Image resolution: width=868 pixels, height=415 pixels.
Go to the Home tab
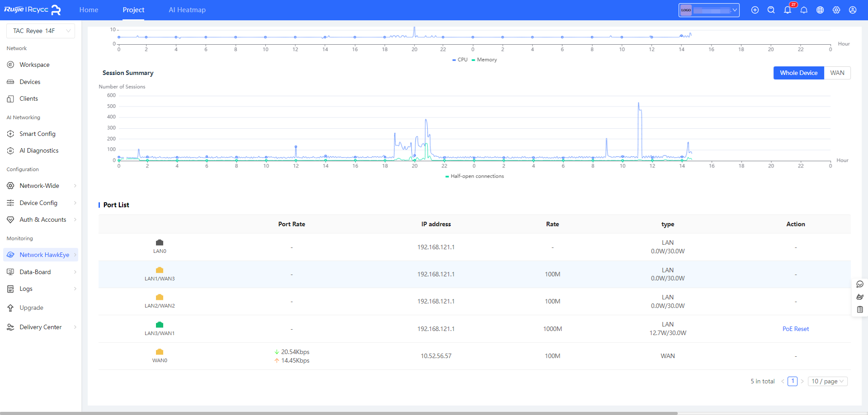[89, 10]
